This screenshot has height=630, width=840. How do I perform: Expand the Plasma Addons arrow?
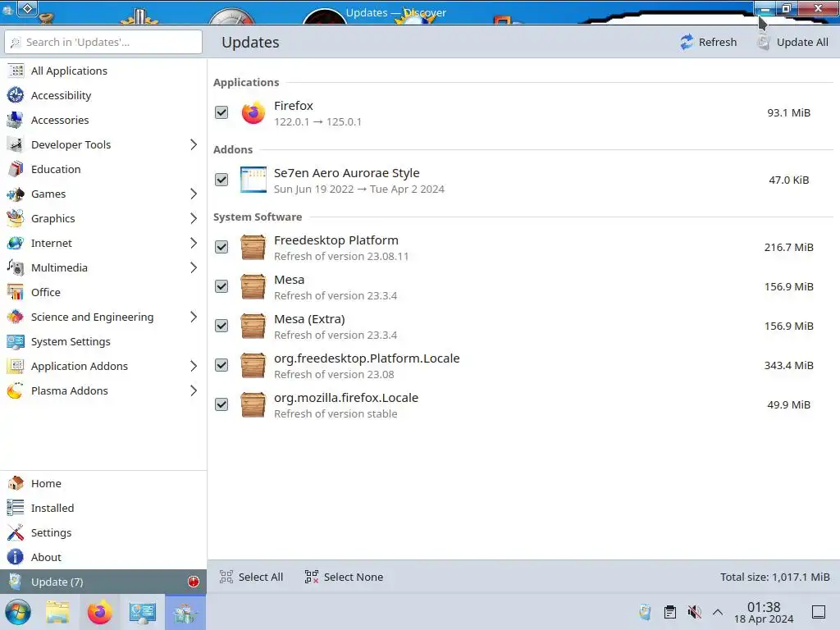[194, 391]
